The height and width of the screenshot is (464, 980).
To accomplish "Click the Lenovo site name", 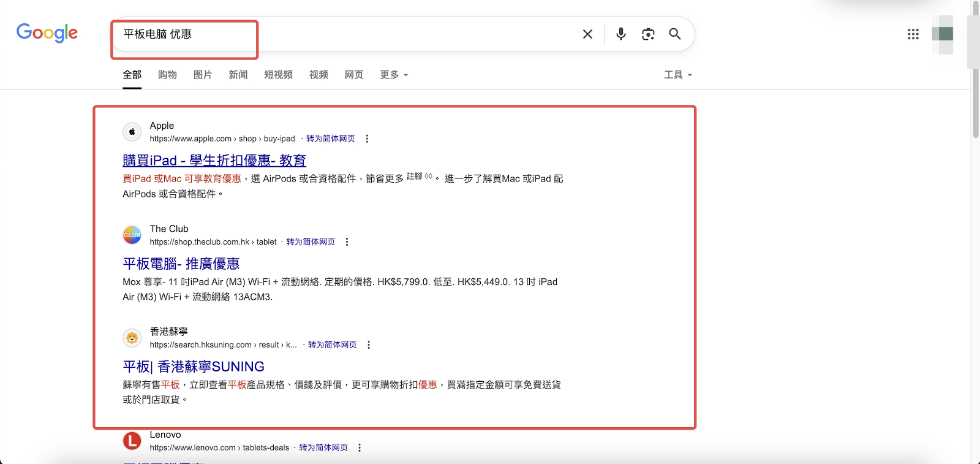I will (165, 435).
